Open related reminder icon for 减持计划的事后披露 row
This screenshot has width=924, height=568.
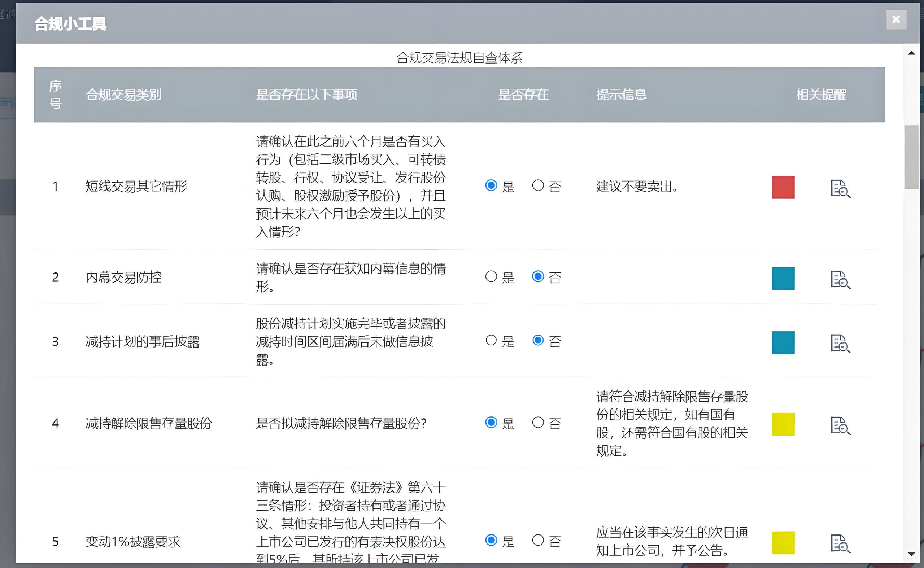click(x=840, y=343)
